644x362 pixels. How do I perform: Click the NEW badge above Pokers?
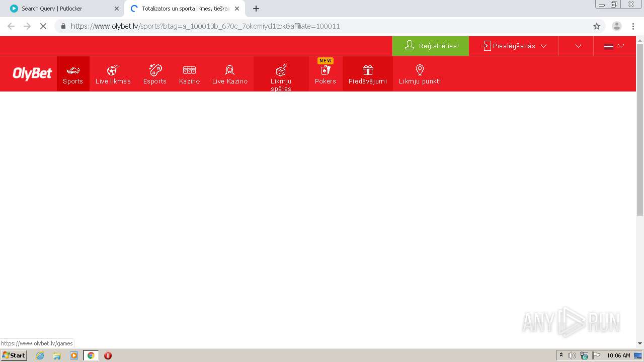[326, 61]
